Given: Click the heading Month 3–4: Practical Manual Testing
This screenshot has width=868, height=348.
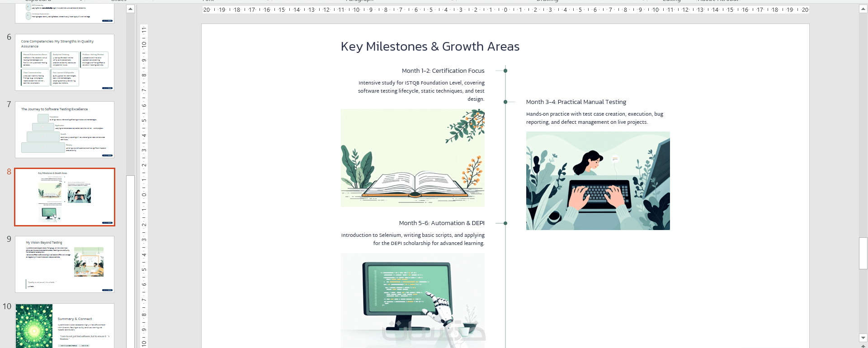Looking at the screenshot, I should click(576, 102).
